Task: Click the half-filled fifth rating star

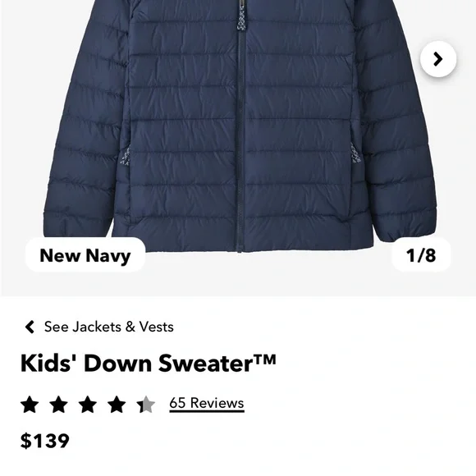Action: point(146,405)
